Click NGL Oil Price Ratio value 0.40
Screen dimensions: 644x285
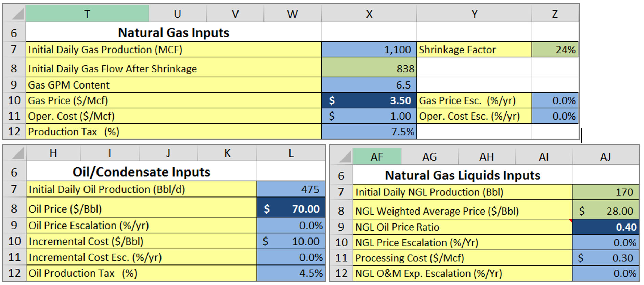(605, 227)
